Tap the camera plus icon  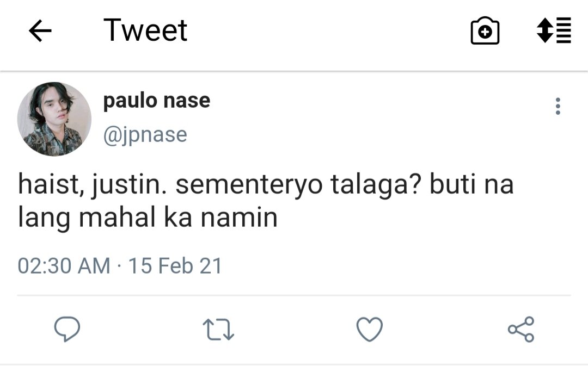click(485, 30)
